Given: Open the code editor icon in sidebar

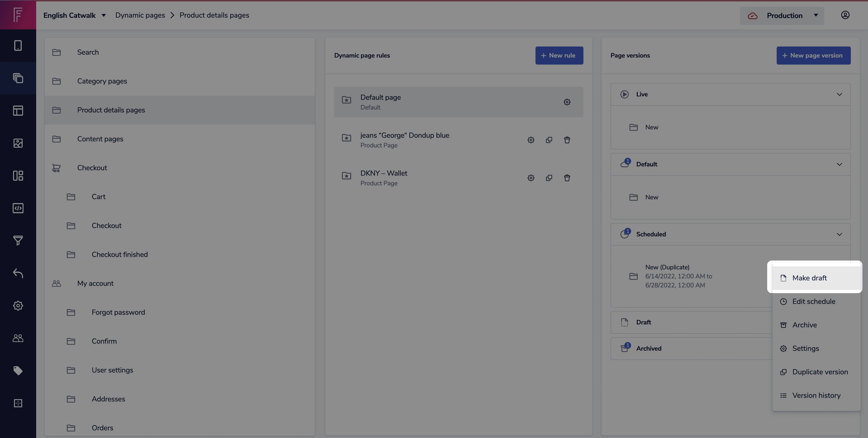Looking at the screenshot, I should pyautogui.click(x=18, y=208).
